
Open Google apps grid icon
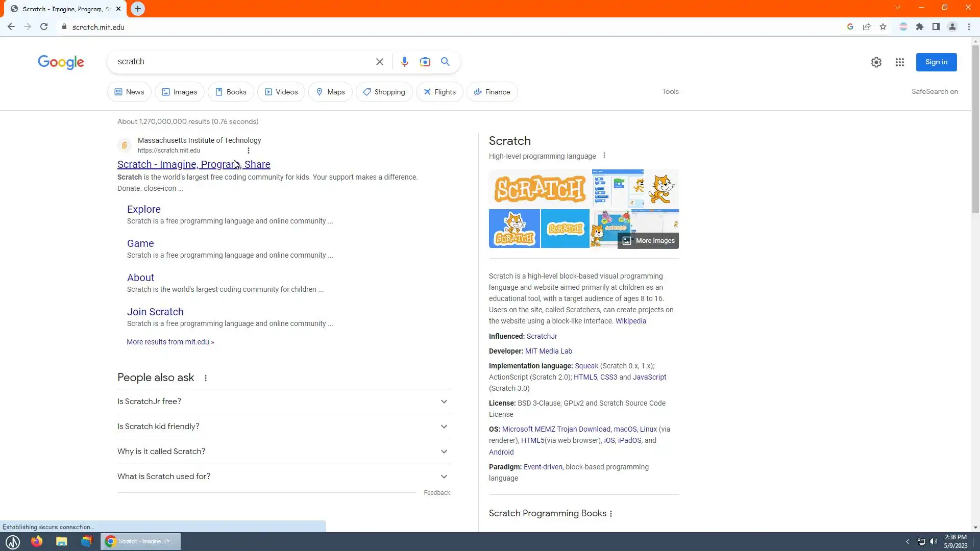899,62
